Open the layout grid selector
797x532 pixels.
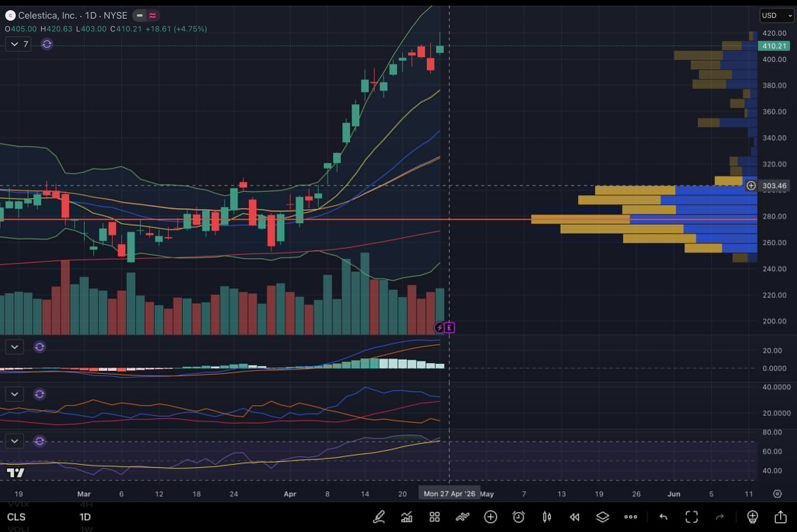click(434, 517)
